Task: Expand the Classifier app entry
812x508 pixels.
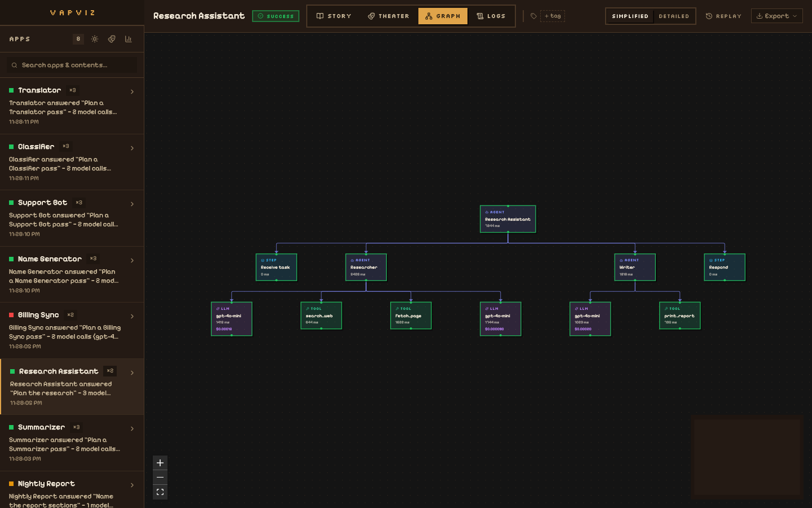Action: (x=132, y=148)
